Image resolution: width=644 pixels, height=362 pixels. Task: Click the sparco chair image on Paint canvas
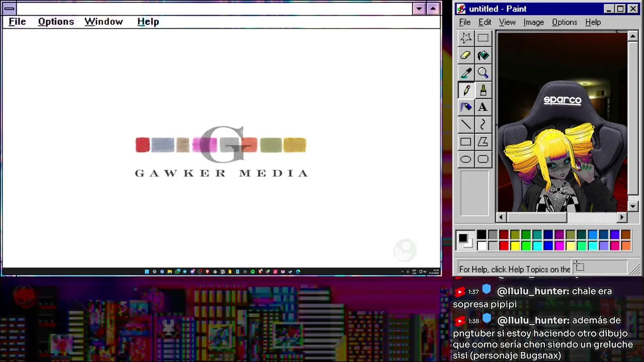point(562,122)
